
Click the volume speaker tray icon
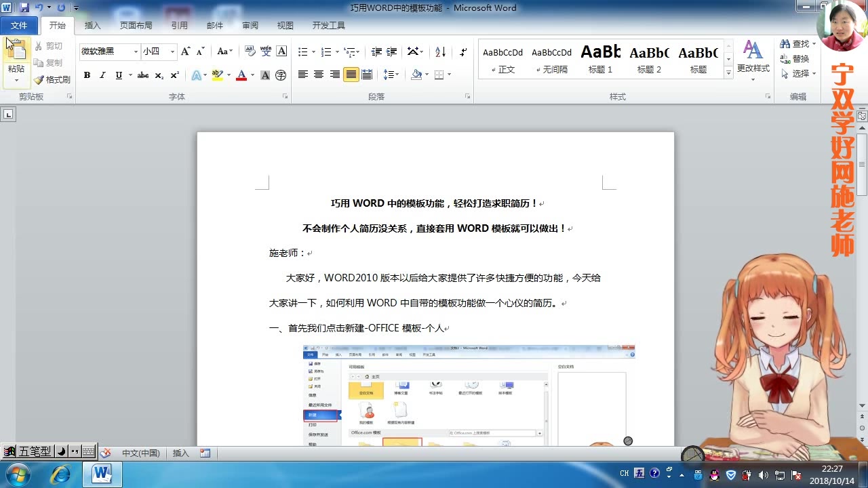763,474
